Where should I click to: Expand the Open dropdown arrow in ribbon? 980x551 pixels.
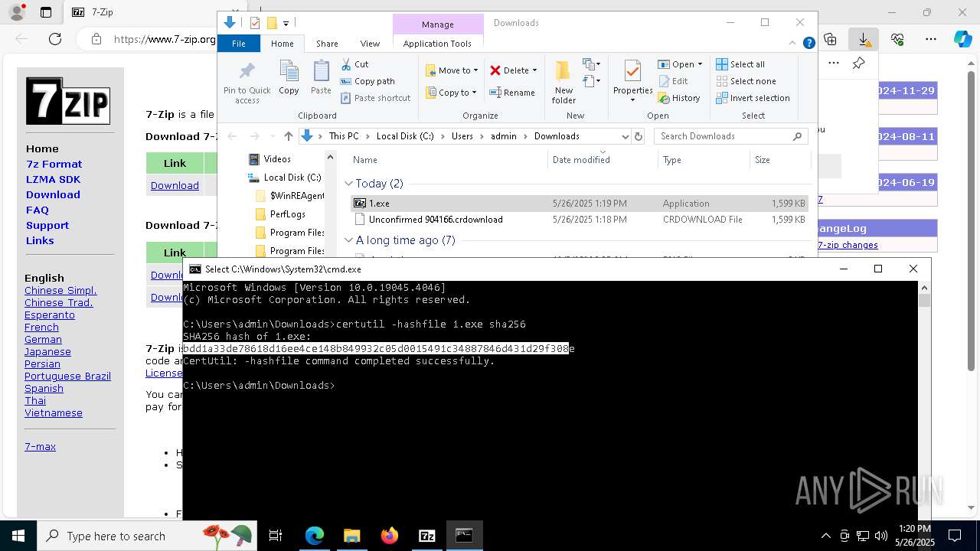pyautogui.click(x=700, y=64)
